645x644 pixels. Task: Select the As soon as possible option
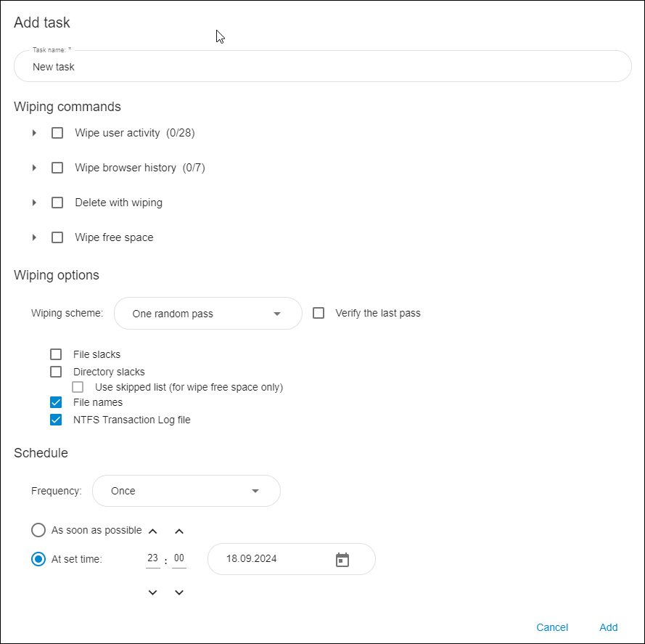click(x=38, y=530)
